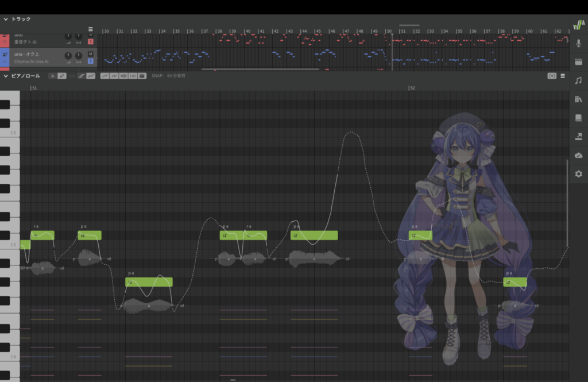Viewport: 588px width, 382px height.
Task: Collapse the ピアノロール section
Action: click(6, 76)
